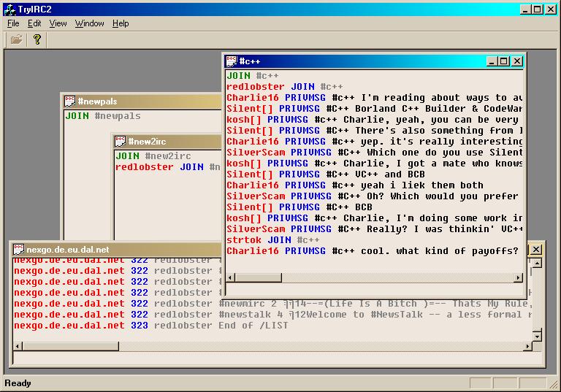Click down arrow of nexgo window vertical scrollbar
Viewport: 561px width, 392px height.
[537, 336]
